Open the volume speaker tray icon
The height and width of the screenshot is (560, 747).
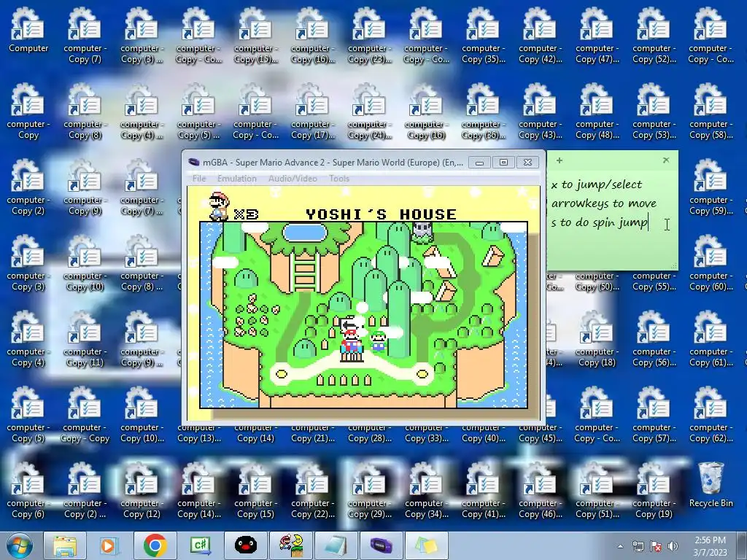pyautogui.click(x=673, y=546)
